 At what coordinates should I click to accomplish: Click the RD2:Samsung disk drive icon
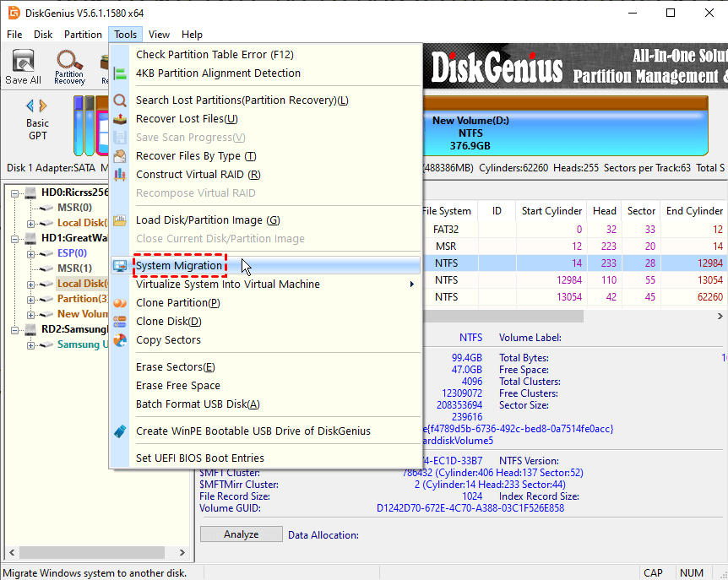pos(30,329)
